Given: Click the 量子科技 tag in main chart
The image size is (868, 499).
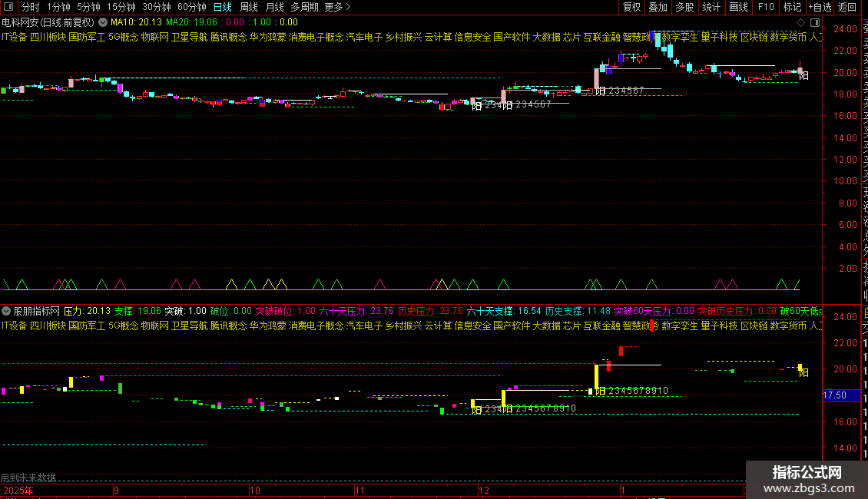Looking at the screenshot, I should pos(719,37).
